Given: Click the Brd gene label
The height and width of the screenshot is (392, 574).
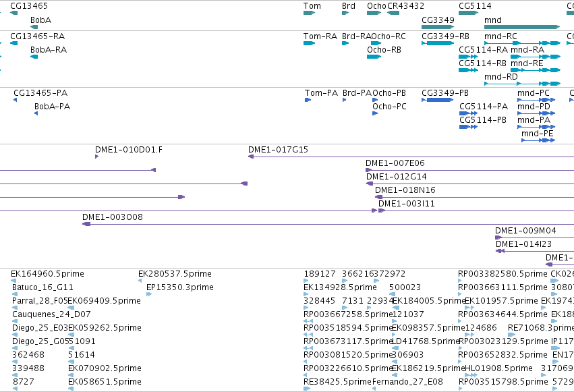Looking at the screenshot, I should click(x=349, y=6).
